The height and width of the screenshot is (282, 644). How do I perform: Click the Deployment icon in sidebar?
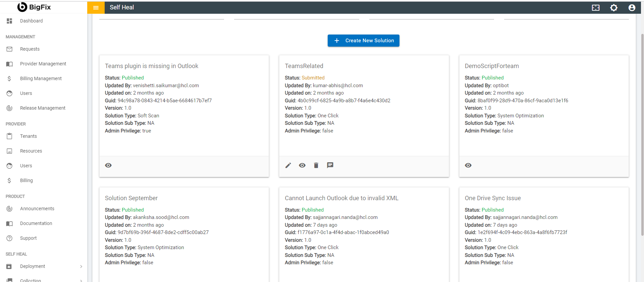click(x=9, y=266)
